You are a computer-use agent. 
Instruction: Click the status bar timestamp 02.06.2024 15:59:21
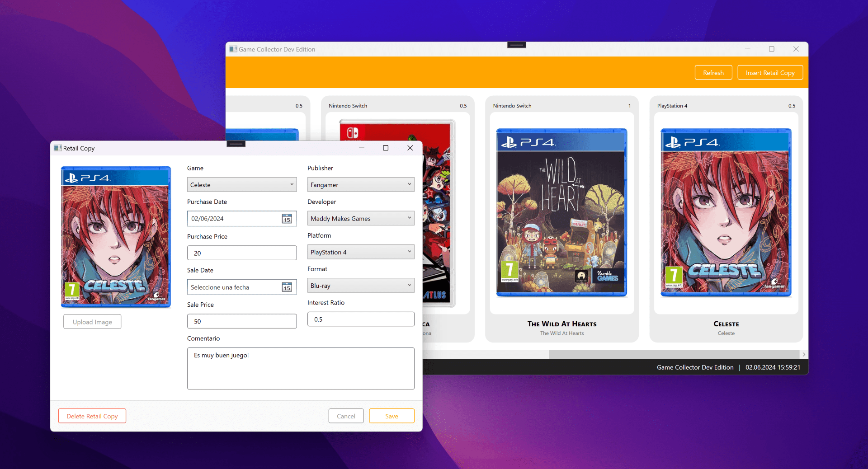[773, 367]
